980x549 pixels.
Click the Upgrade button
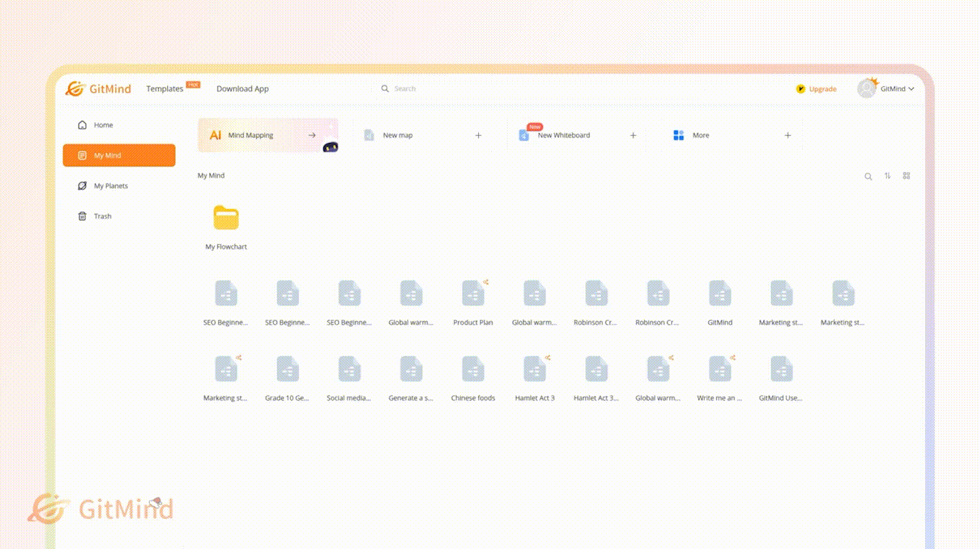816,89
